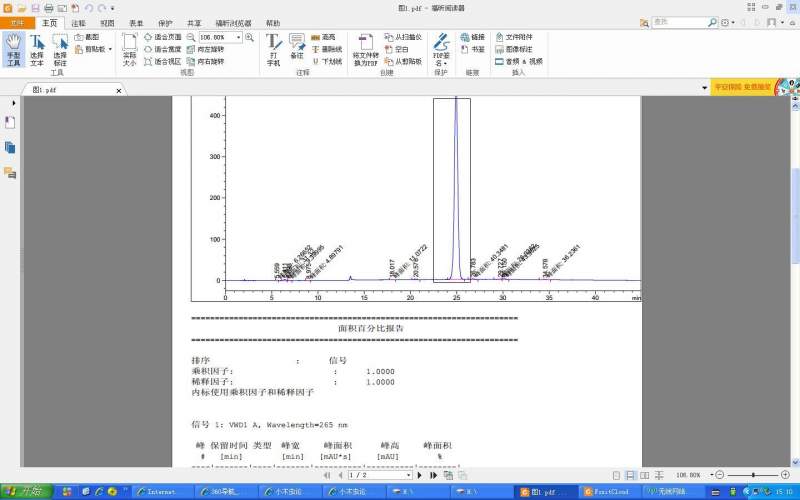
Task: Switch to the Share (共享) tab
Action: pyautogui.click(x=194, y=23)
